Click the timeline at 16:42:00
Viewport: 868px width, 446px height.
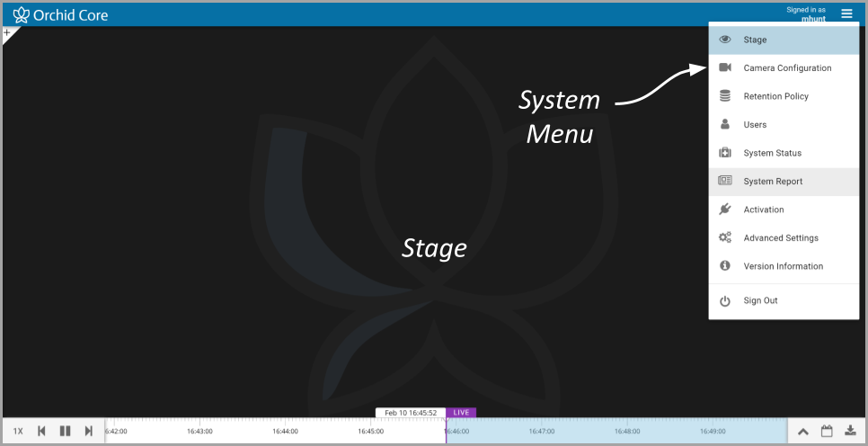(x=116, y=431)
